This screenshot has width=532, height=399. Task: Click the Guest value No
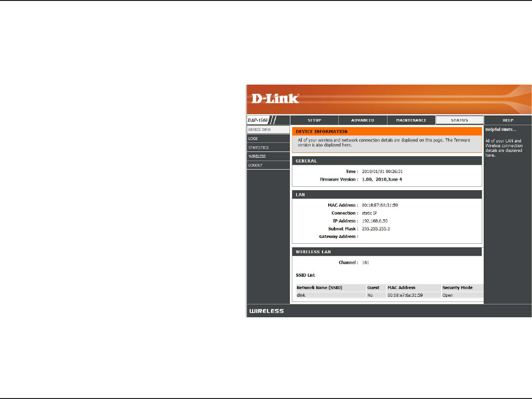pos(370,295)
